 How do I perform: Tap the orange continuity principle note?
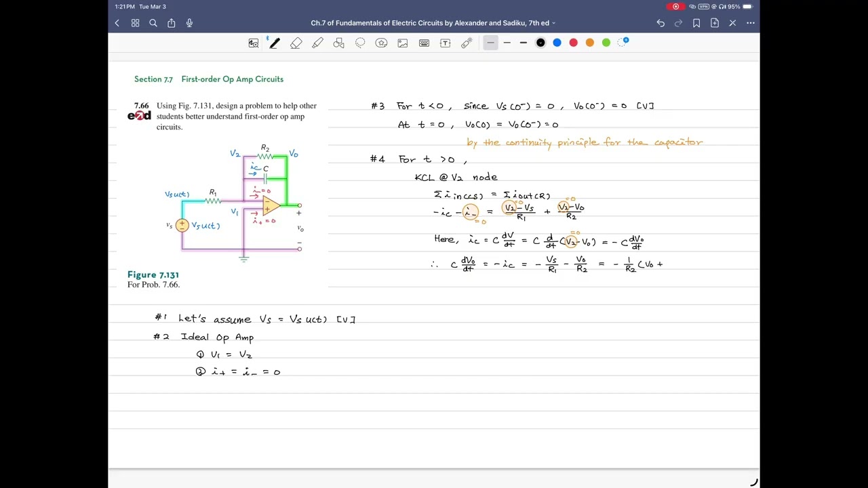585,142
